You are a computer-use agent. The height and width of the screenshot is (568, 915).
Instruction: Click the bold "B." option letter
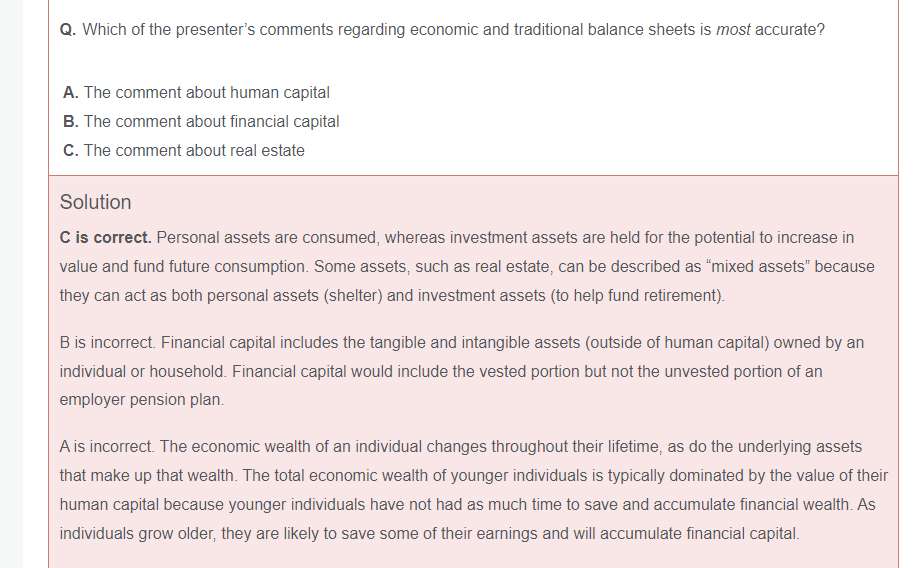[x=70, y=122]
